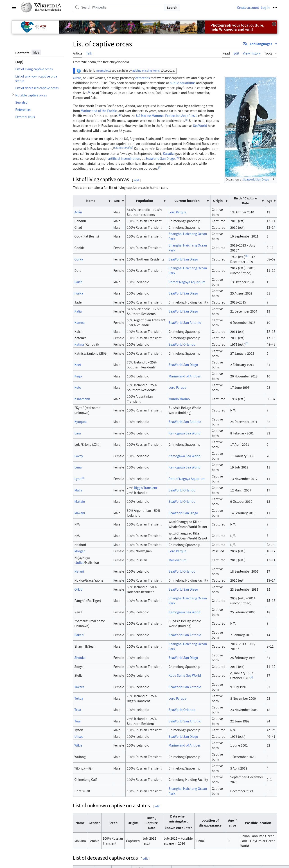The image size is (289, 868).
Task: Go to External links in contents
Action: 25,117
